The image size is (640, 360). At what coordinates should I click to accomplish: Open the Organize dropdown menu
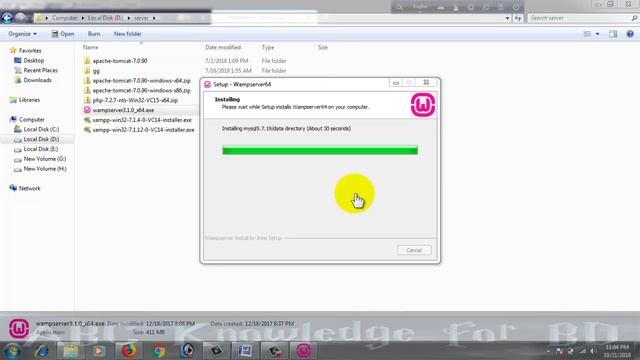pyautogui.click(x=22, y=34)
